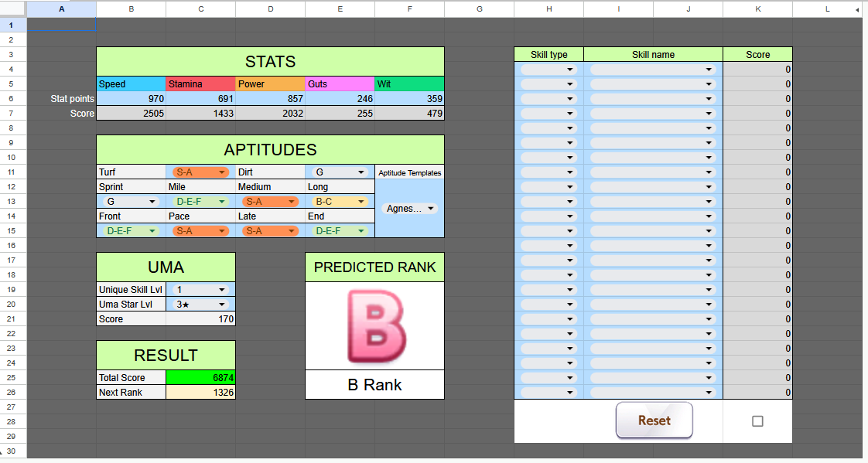Click the pink Guts header cell
Image resolution: width=868 pixels, height=463 pixels.
(x=340, y=83)
